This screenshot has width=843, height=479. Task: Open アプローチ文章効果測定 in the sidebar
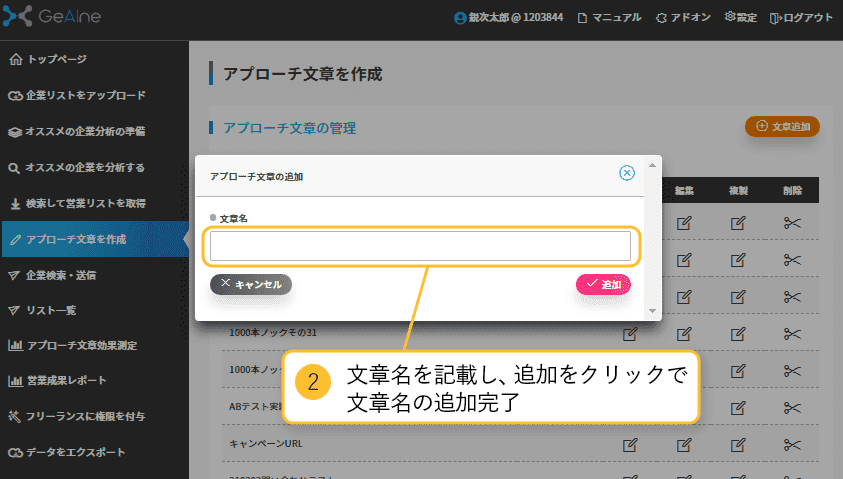(82, 345)
